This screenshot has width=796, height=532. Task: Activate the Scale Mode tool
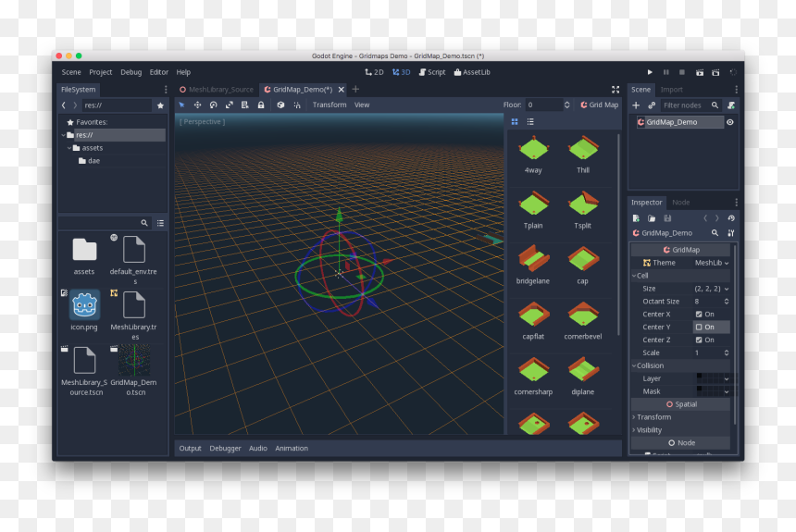pos(230,105)
